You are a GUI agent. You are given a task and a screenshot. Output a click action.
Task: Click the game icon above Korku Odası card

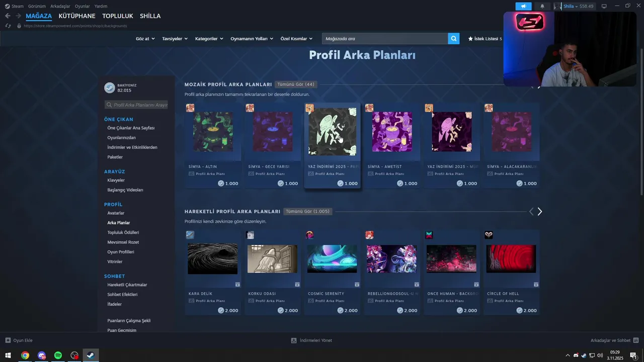coord(250,235)
